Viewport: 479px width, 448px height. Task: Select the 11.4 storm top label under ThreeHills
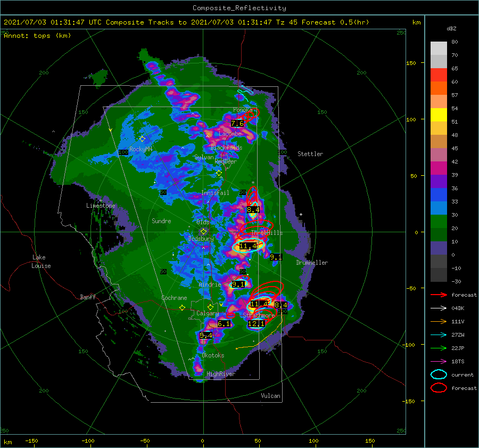(x=247, y=246)
